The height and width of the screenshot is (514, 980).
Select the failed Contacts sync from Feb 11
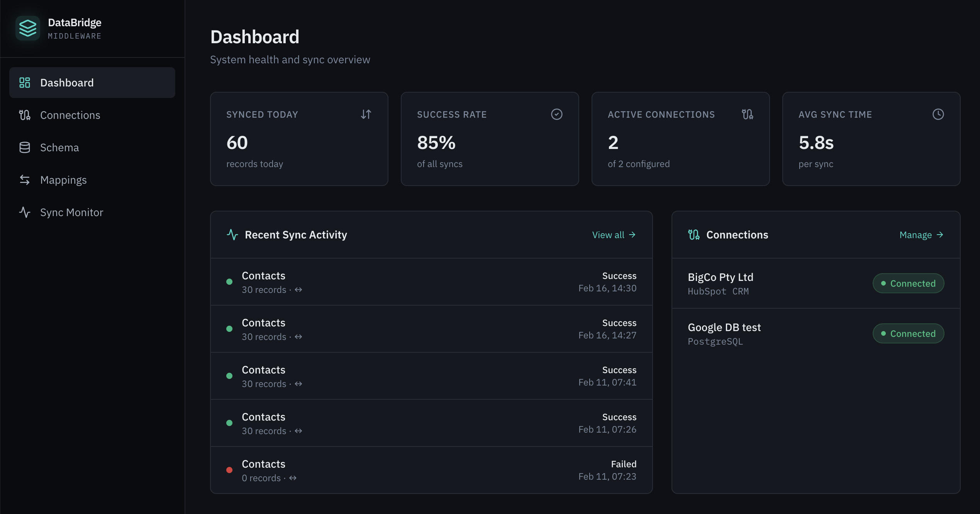(x=431, y=470)
